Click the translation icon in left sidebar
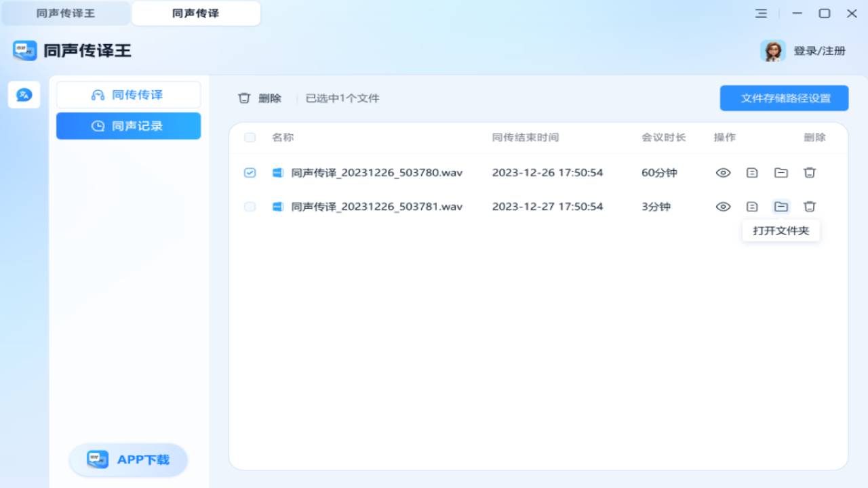This screenshot has height=488, width=868. (24, 95)
